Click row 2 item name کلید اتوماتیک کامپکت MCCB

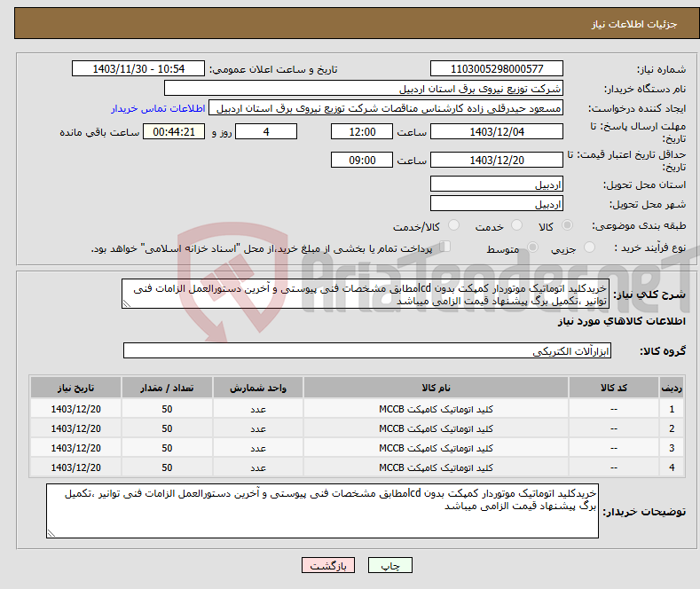(x=436, y=428)
